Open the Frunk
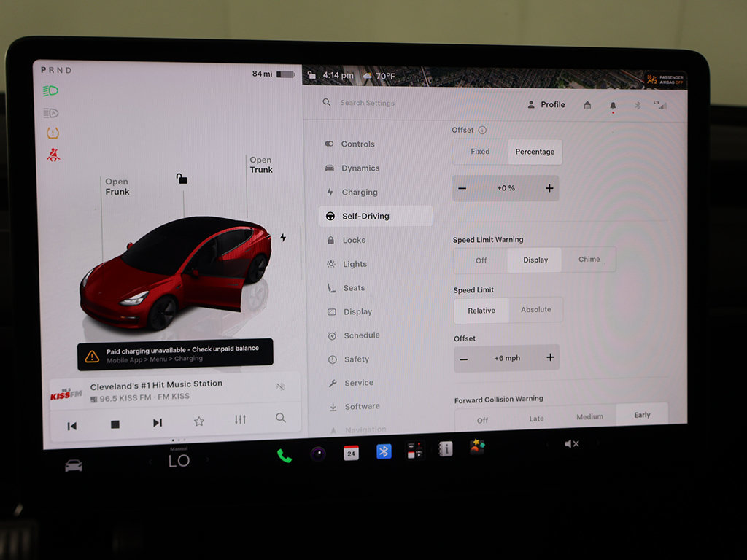747x560 pixels. (x=117, y=186)
